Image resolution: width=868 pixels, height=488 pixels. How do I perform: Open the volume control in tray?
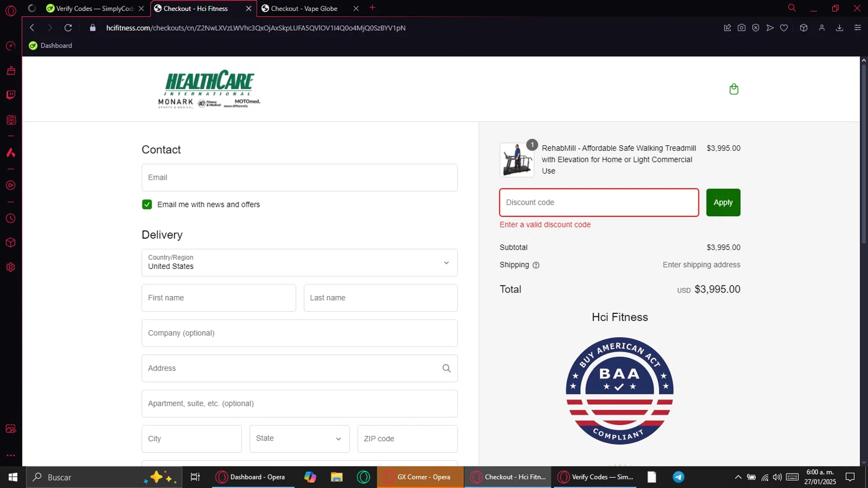click(x=777, y=477)
